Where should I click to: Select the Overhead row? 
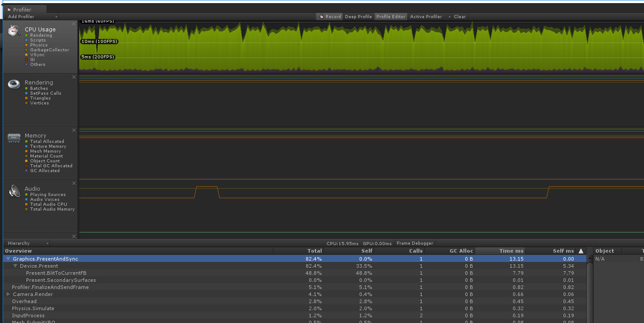coord(295,301)
